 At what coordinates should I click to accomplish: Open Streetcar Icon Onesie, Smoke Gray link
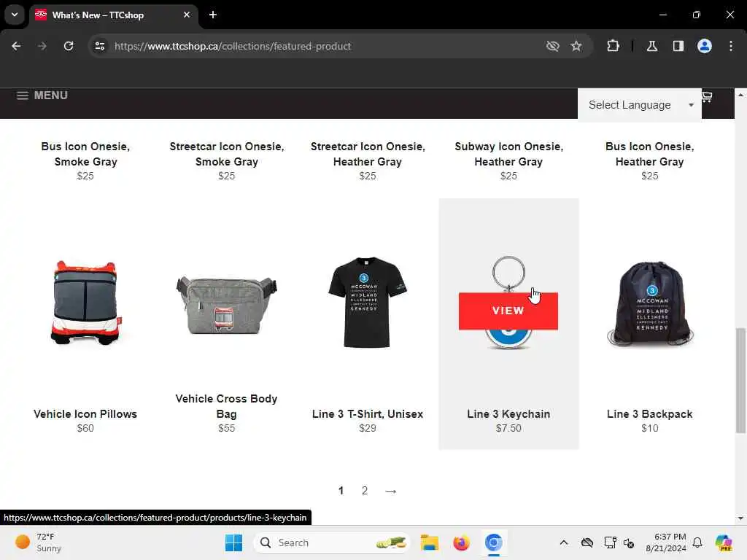(226, 154)
